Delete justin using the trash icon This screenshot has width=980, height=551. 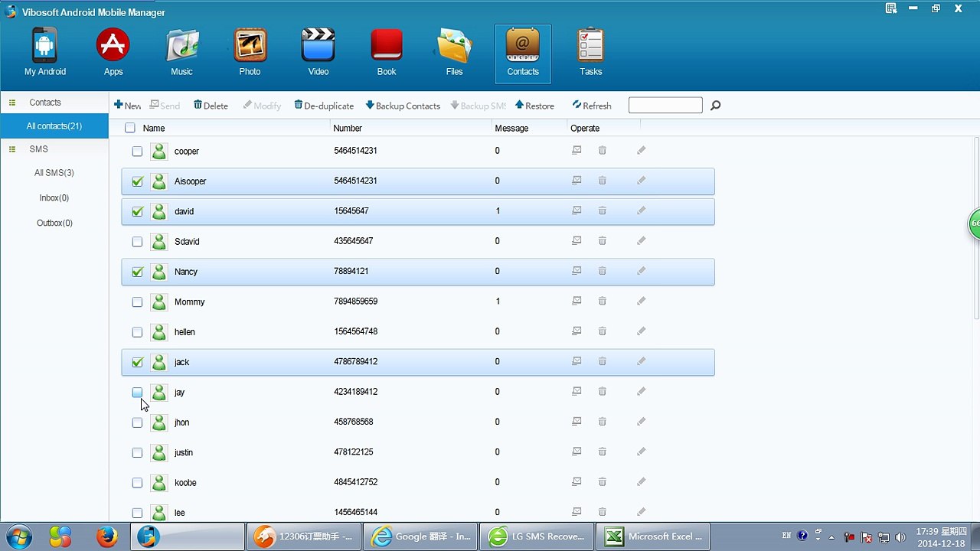603,452
